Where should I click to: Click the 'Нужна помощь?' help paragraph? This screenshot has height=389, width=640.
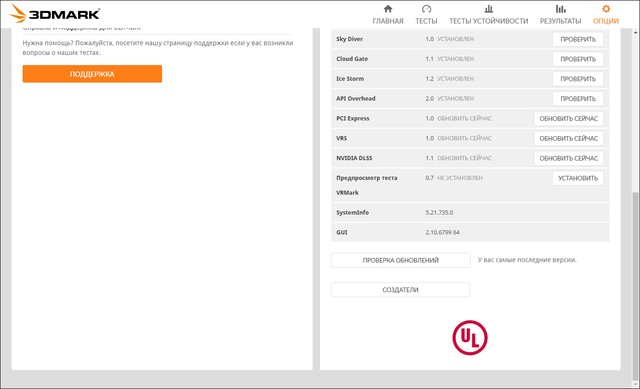tap(158, 48)
